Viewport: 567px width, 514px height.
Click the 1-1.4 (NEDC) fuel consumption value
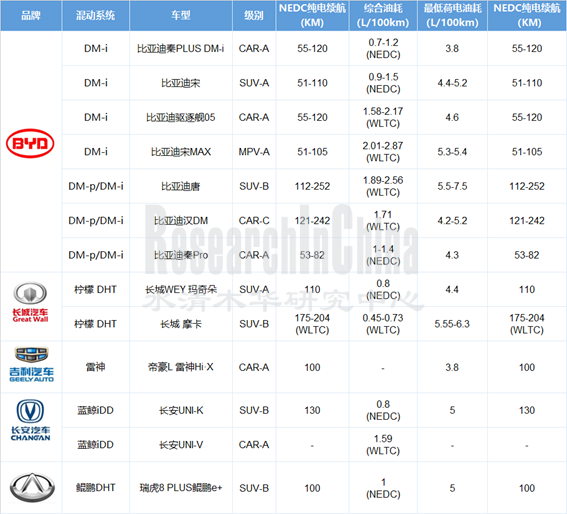point(383,255)
